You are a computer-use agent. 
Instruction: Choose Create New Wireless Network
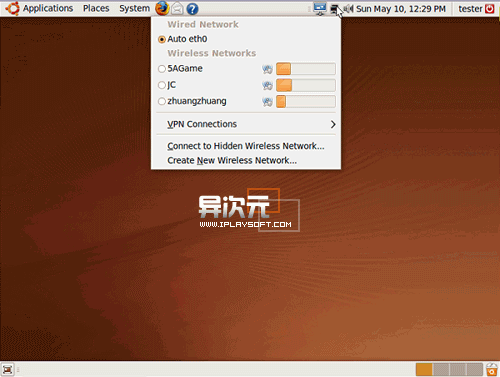(246, 160)
